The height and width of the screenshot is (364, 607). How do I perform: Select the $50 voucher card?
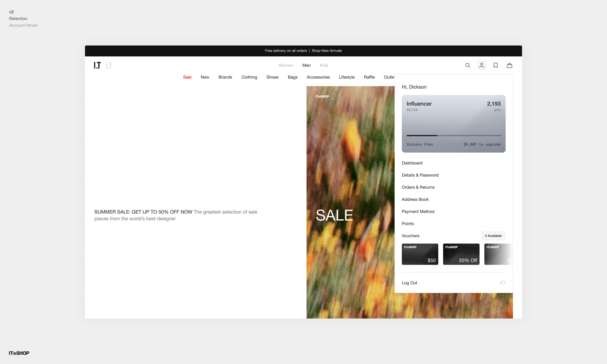(420, 254)
